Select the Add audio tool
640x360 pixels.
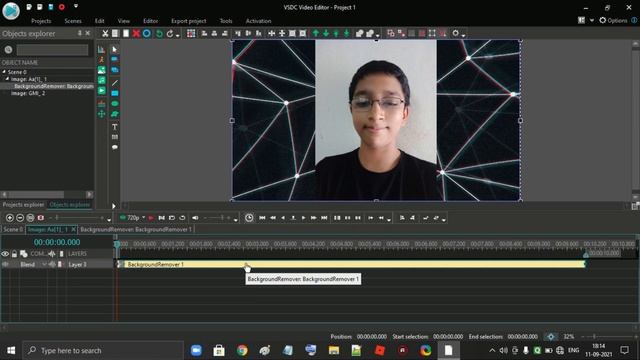tap(101, 80)
